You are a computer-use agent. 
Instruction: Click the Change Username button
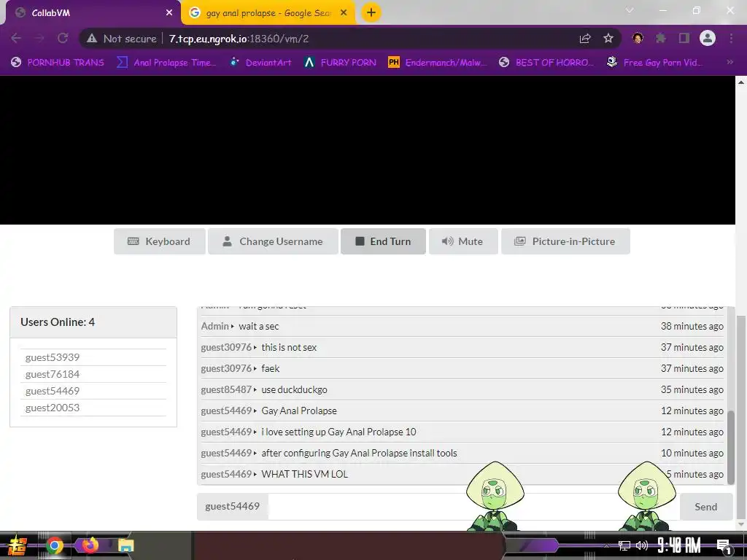pyautogui.click(x=273, y=241)
